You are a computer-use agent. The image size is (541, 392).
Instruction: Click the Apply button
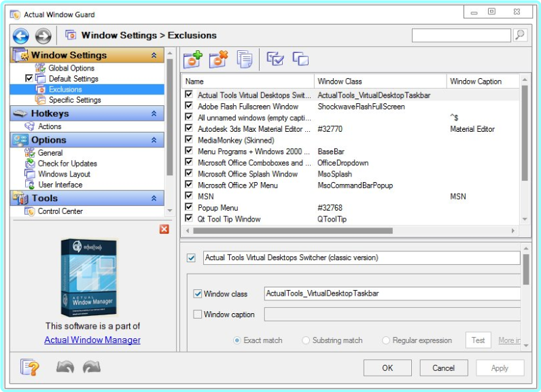tap(500, 368)
